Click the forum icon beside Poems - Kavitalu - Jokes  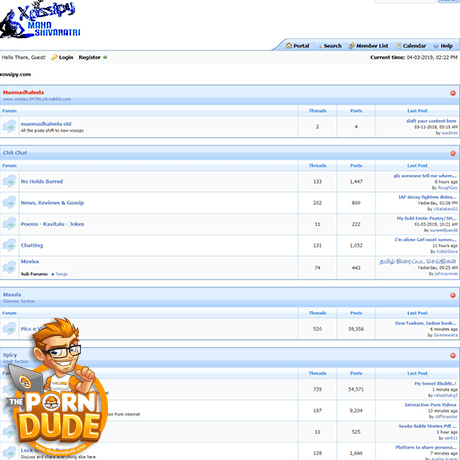click(x=9, y=224)
